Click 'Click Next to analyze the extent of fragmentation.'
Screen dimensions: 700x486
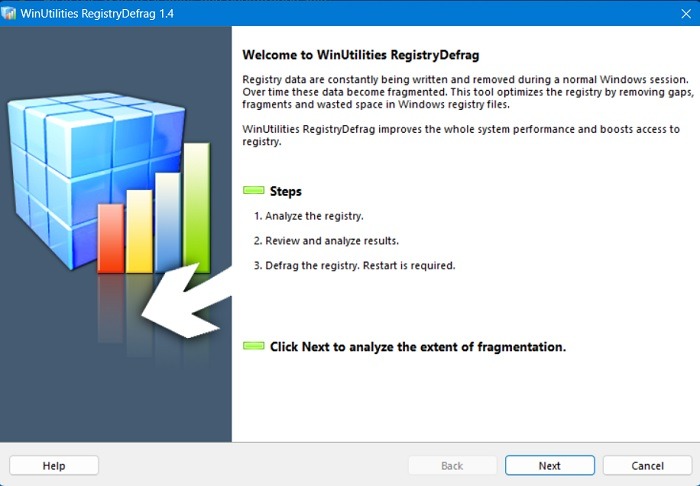(x=418, y=347)
